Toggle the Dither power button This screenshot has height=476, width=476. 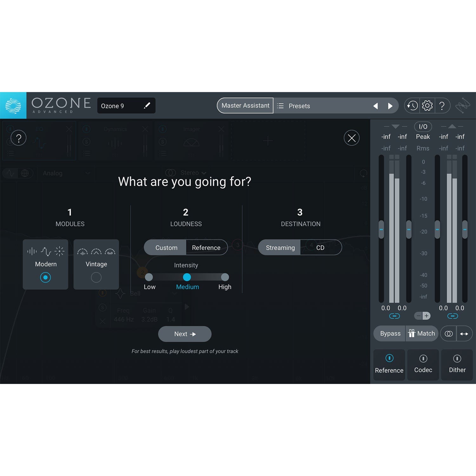tap(457, 359)
